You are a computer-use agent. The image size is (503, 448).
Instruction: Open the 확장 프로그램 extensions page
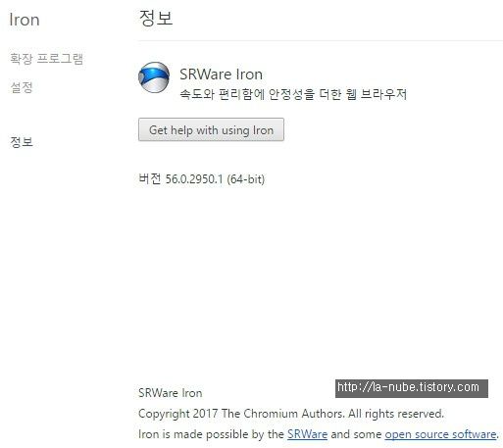[46, 59]
